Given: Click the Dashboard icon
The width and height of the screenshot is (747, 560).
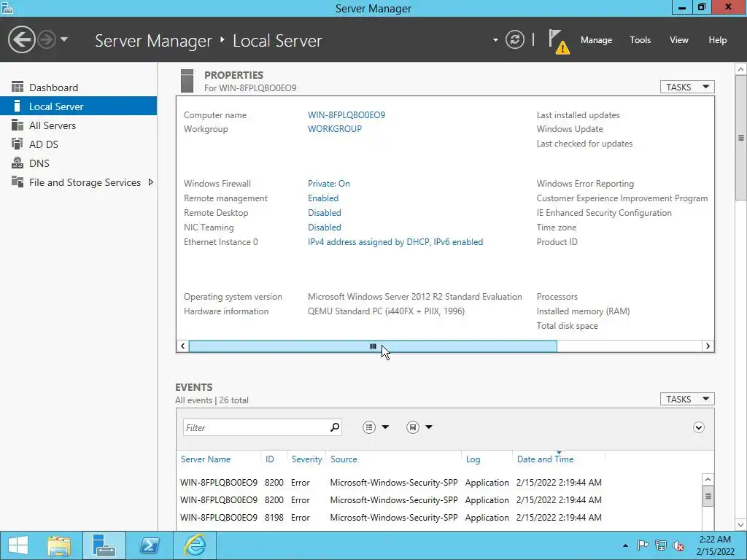Looking at the screenshot, I should click(x=18, y=87).
